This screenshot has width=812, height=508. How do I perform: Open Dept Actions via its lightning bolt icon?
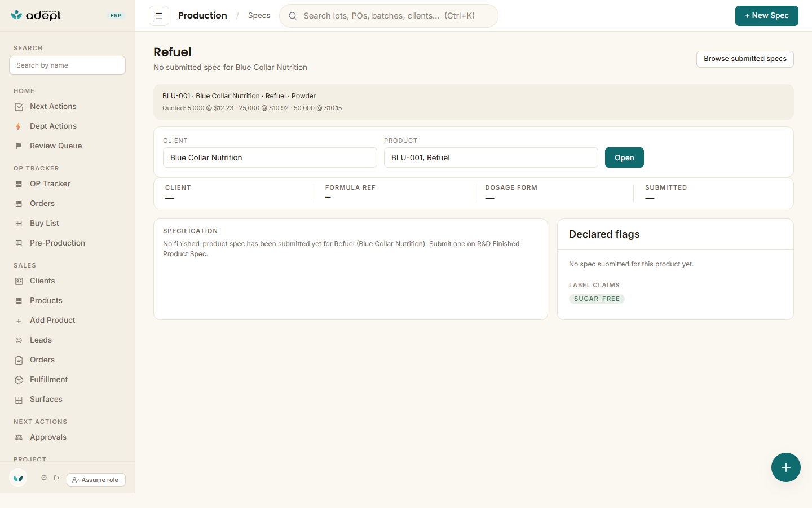(19, 126)
